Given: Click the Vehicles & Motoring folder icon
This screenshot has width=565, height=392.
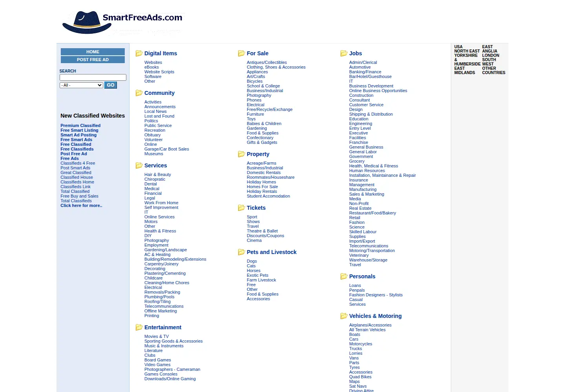Looking at the screenshot, I should [x=344, y=316].
